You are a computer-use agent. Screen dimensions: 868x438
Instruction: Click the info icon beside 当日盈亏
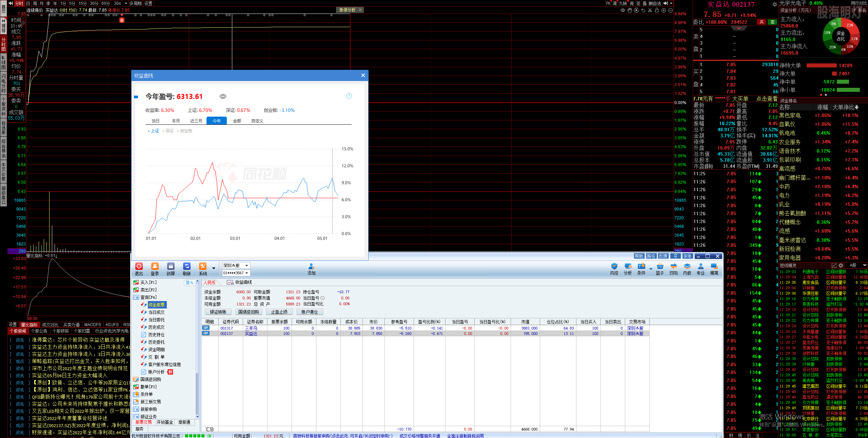coord(322,298)
